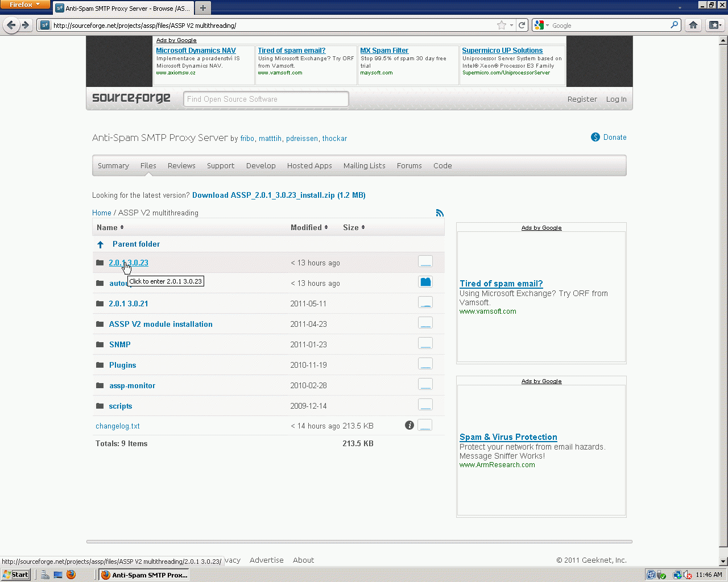The width and height of the screenshot is (728, 582).
Task: Switch to the Mailing Lists tab
Action: (x=365, y=166)
